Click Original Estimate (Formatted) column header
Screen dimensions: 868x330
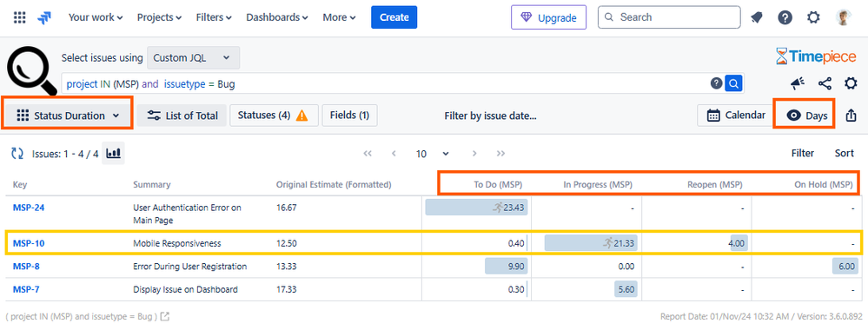(x=334, y=184)
